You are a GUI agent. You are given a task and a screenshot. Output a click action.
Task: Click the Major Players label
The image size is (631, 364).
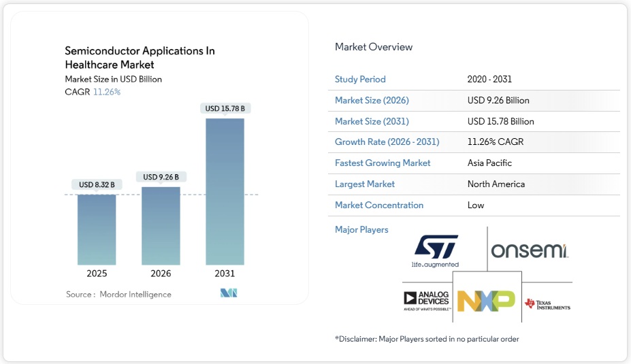pos(361,230)
